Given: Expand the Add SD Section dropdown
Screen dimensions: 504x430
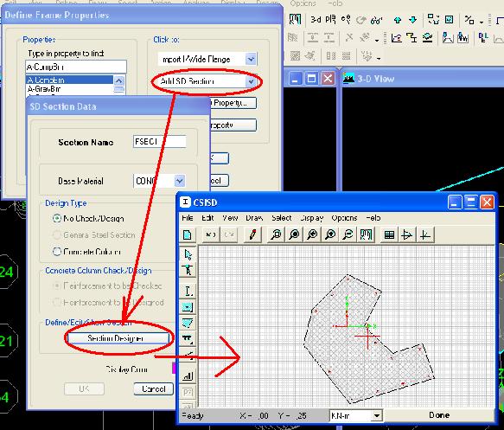Looking at the screenshot, I should 251,81.
